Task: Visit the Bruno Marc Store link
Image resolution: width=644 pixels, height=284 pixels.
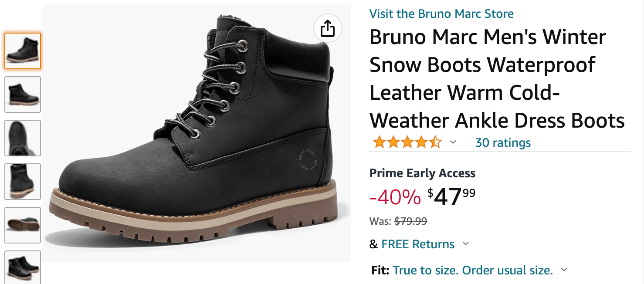Action: coord(441,14)
